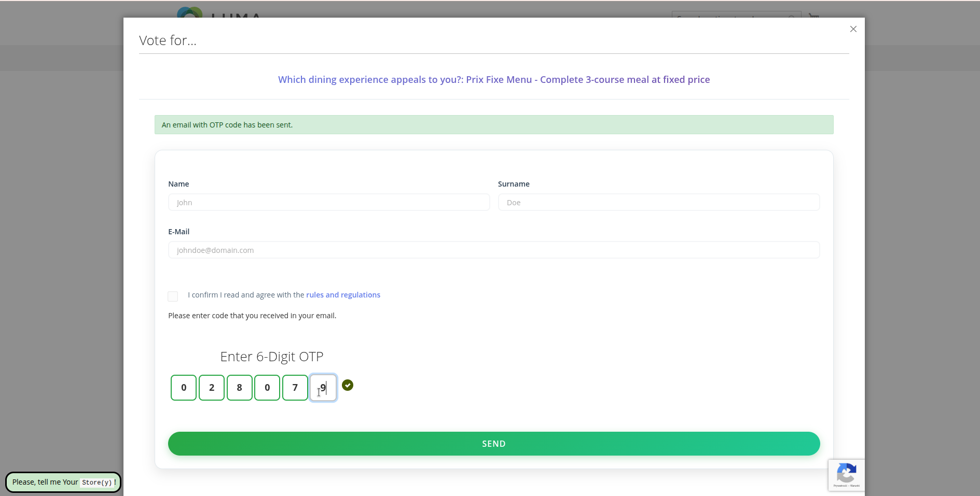Select the fifth OTP digit box containing 7
This screenshot has height=496, width=980.
(x=295, y=388)
